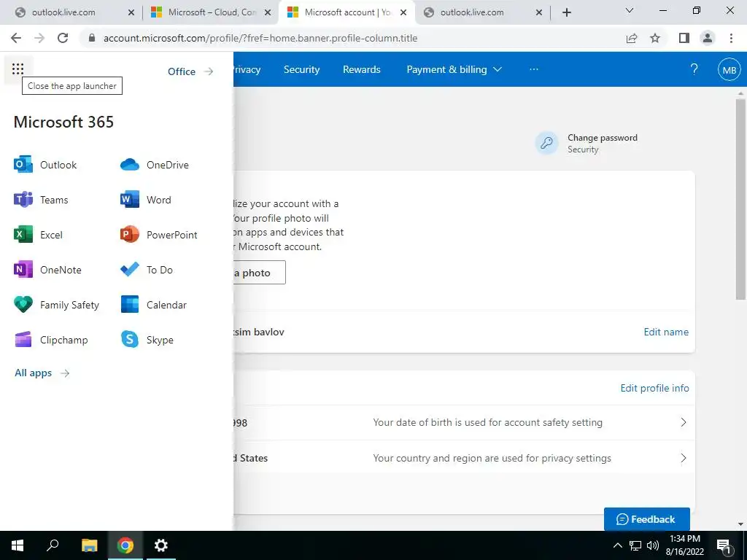Launch Skype from the app launcher
Viewport: 747px width, 560px height.
click(x=147, y=340)
